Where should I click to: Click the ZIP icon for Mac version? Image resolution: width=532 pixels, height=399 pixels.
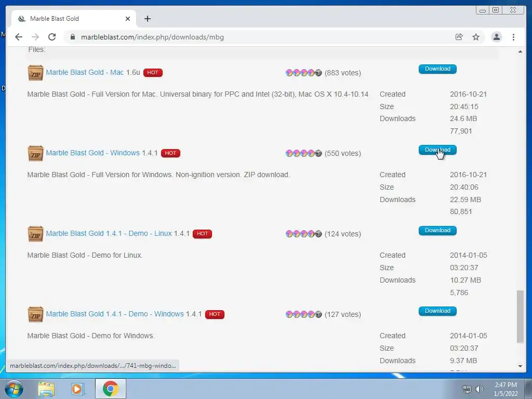click(x=35, y=73)
